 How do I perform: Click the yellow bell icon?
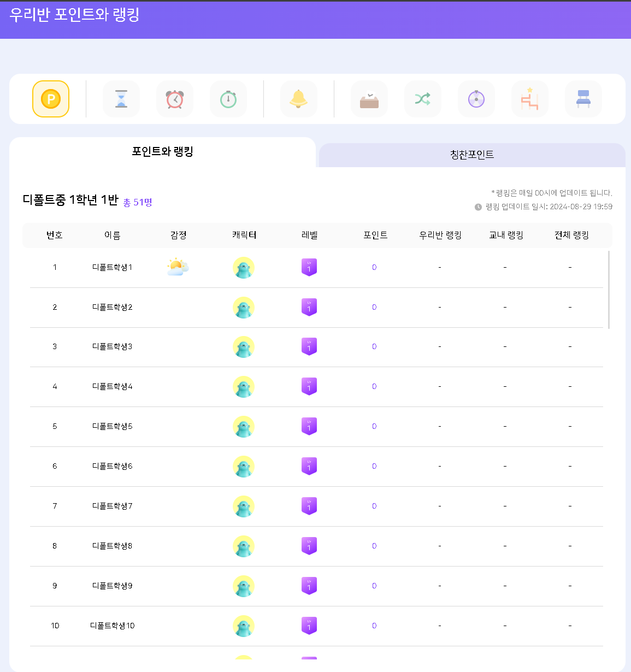click(298, 99)
